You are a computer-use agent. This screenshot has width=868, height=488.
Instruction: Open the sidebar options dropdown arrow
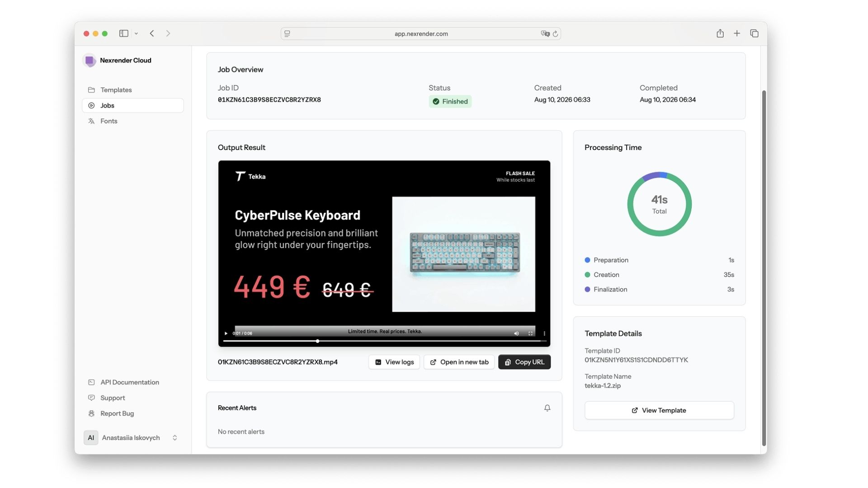[x=136, y=33]
